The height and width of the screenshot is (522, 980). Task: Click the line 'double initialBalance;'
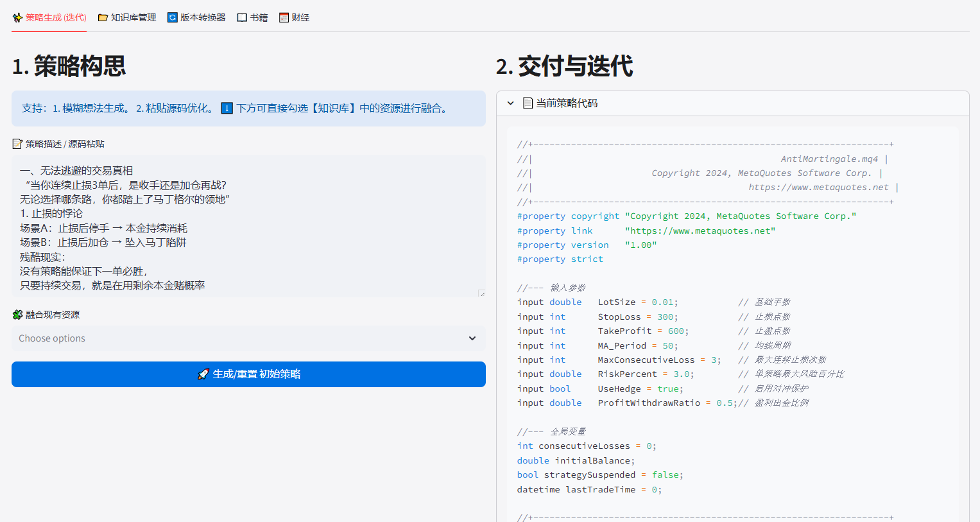pos(576,460)
